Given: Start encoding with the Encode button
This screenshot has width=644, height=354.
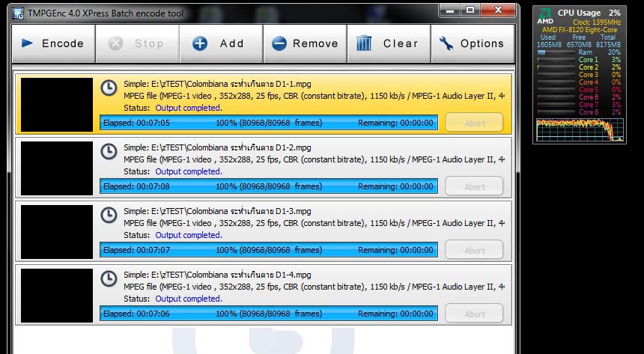Looking at the screenshot, I should 53,43.
